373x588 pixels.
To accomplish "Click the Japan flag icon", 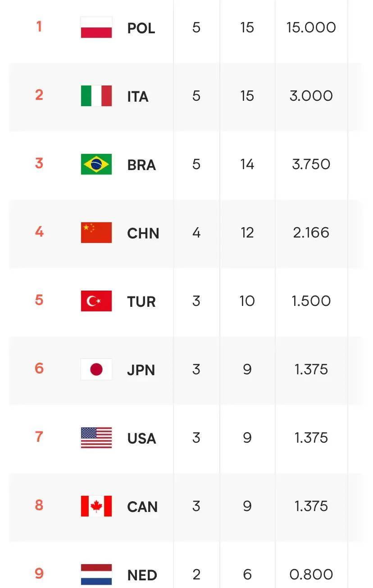I will (96, 369).
